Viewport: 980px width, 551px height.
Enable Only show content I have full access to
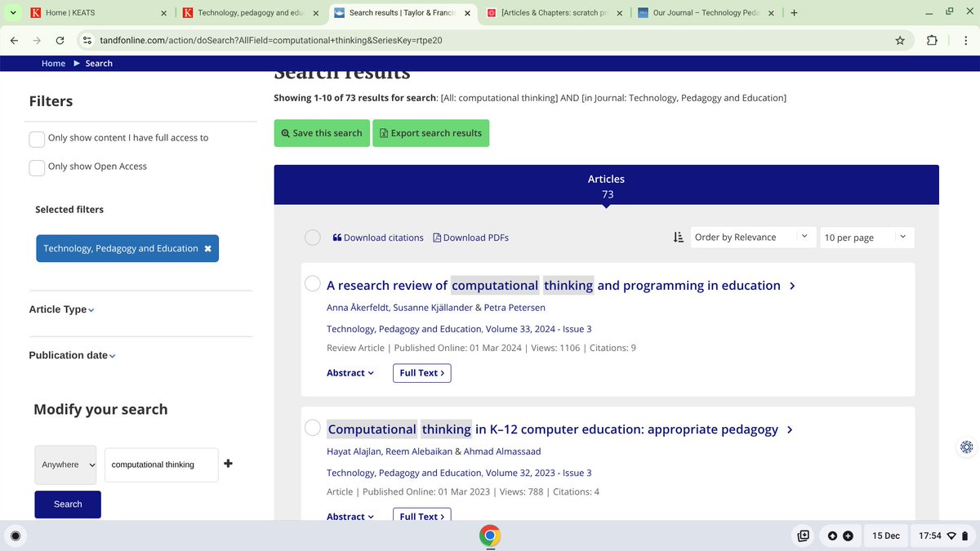coord(37,139)
